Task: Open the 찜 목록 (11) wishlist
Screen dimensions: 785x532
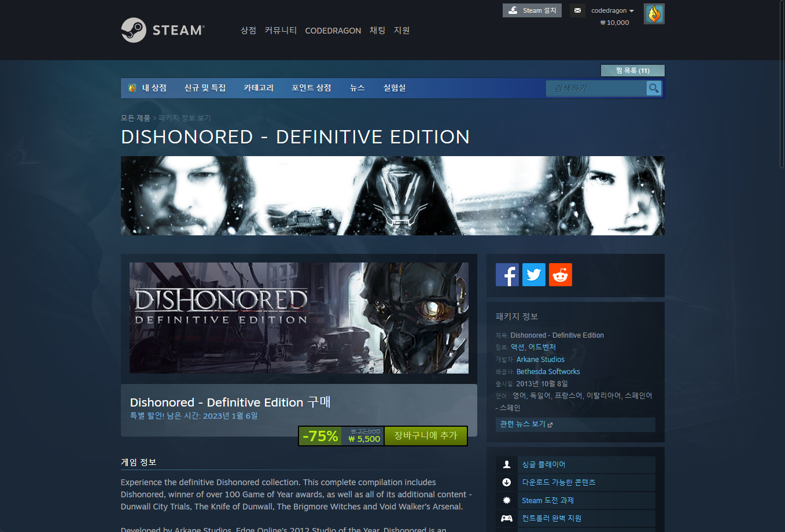Action: pyautogui.click(x=633, y=71)
